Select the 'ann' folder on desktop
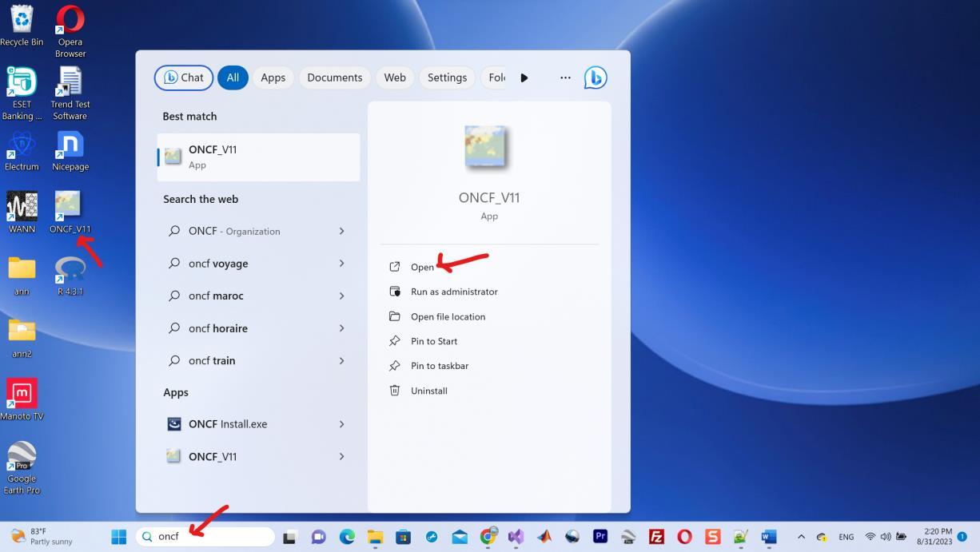This screenshot has width=980, height=552. pos(22,275)
